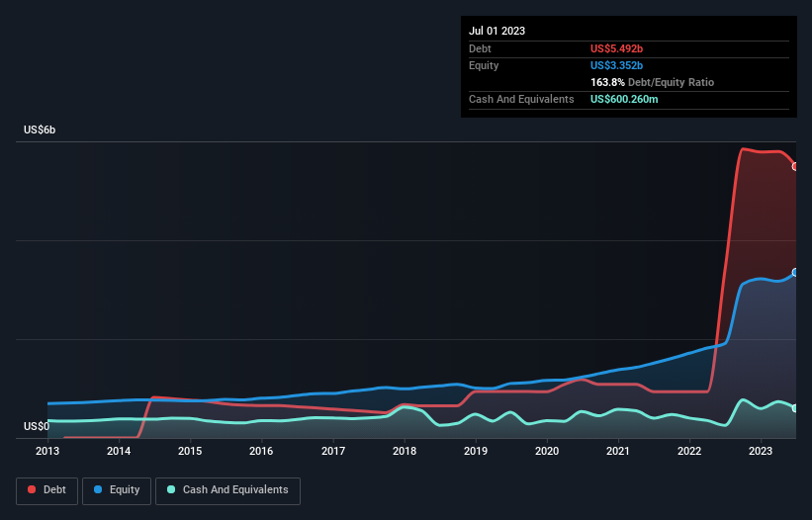Click the 2016 x-axis label

(x=261, y=451)
